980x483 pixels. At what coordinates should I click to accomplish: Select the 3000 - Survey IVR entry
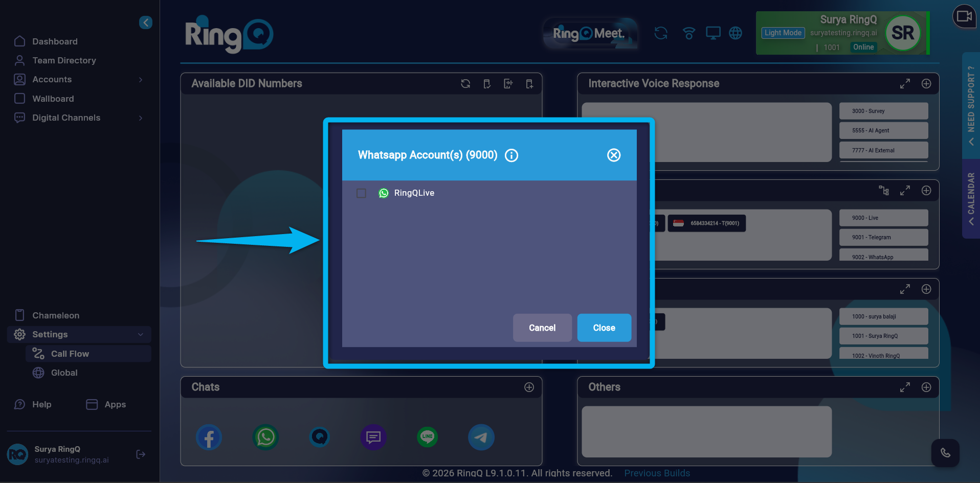click(883, 111)
